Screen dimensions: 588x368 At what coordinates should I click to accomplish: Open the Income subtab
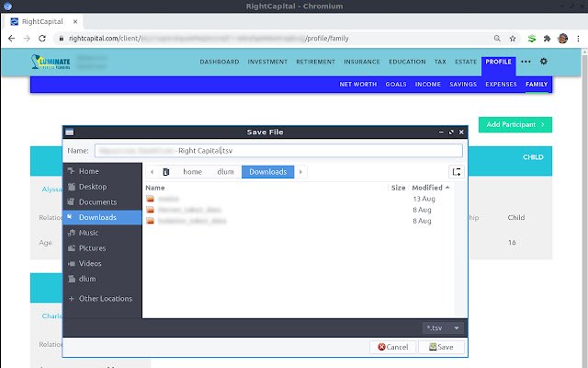click(428, 85)
